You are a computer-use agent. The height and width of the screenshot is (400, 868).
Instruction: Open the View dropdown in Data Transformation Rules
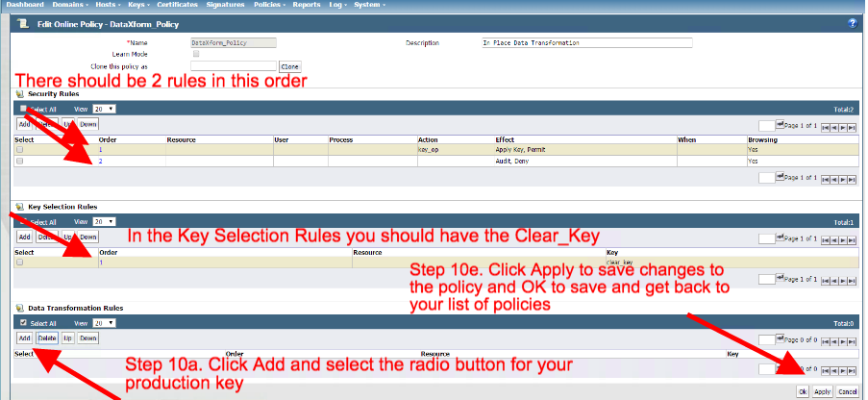(x=106, y=323)
